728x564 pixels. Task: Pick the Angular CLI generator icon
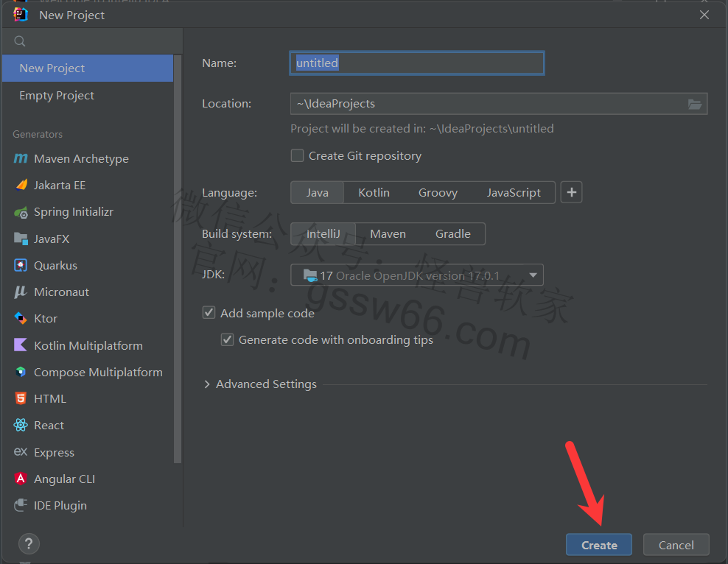tap(21, 479)
